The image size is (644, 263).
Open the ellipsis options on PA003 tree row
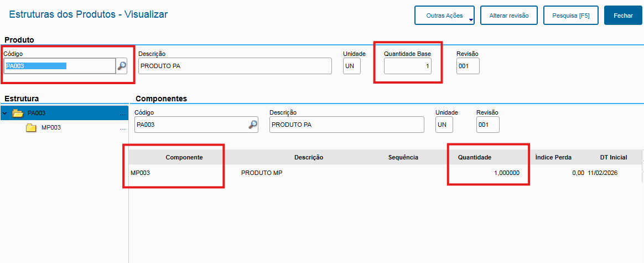[x=122, y=114]
